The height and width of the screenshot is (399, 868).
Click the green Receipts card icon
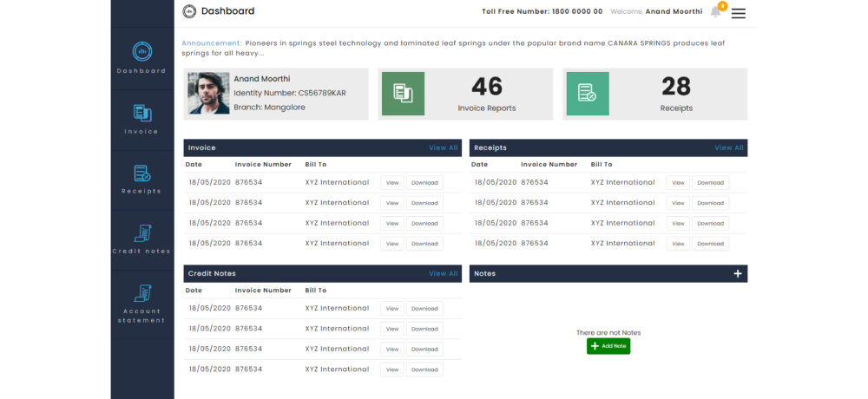click(x=588, y=94)
